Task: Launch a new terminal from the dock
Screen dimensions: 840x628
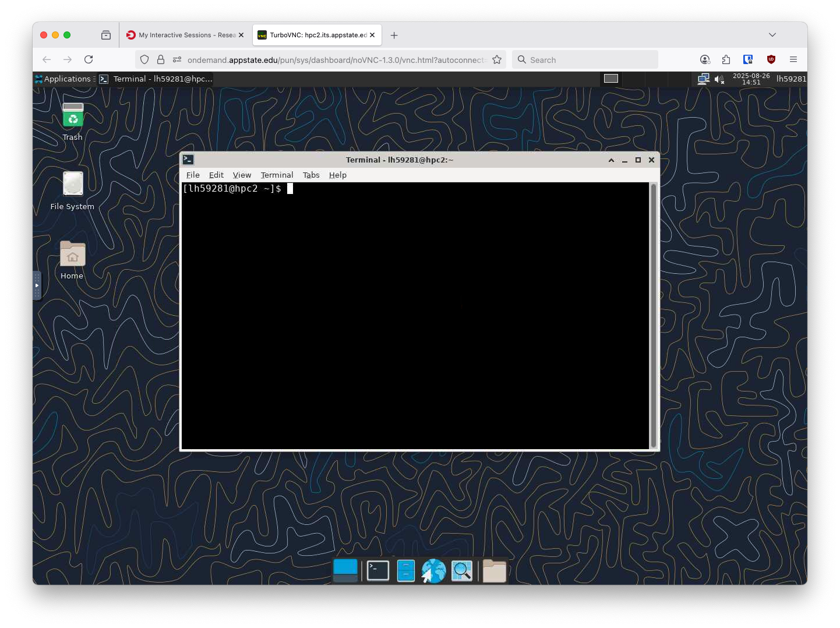Action: [377, 571]
